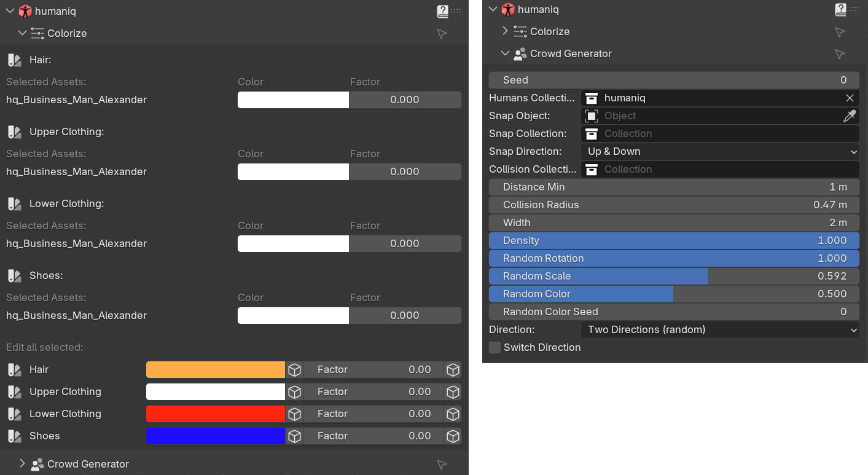The height and width of the screenshot is (475, 868).
Task: Open white Upper Clothing swatch under Edit all selected
Action: tap(216, 391)
